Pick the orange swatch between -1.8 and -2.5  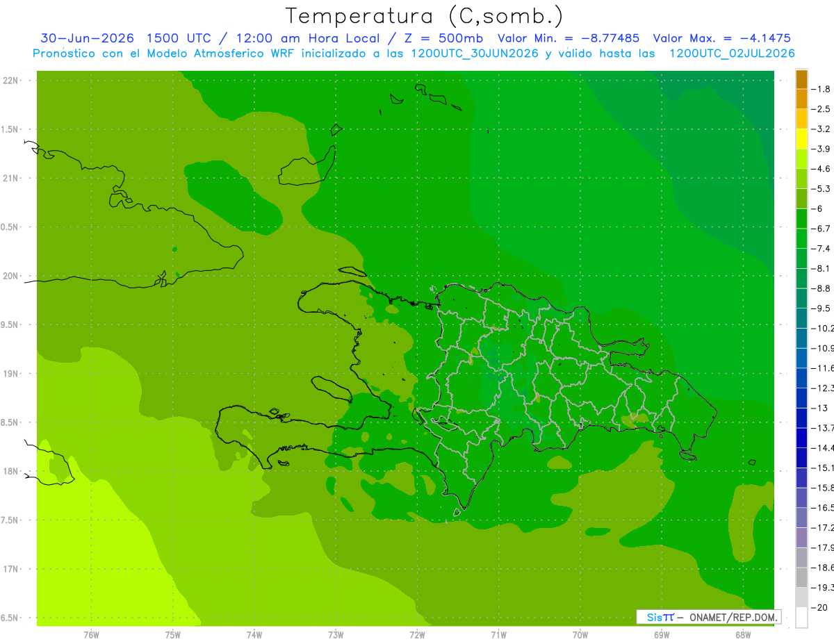pos(801,99)
